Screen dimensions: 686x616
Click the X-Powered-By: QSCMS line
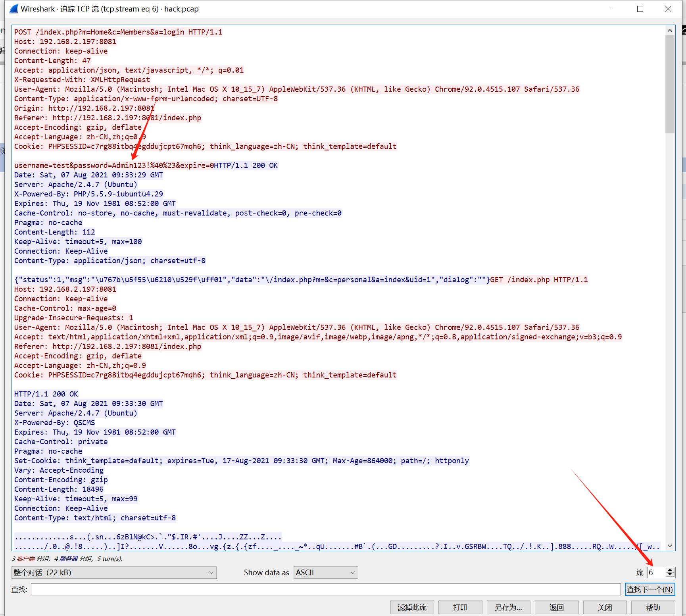pos(55,423)
